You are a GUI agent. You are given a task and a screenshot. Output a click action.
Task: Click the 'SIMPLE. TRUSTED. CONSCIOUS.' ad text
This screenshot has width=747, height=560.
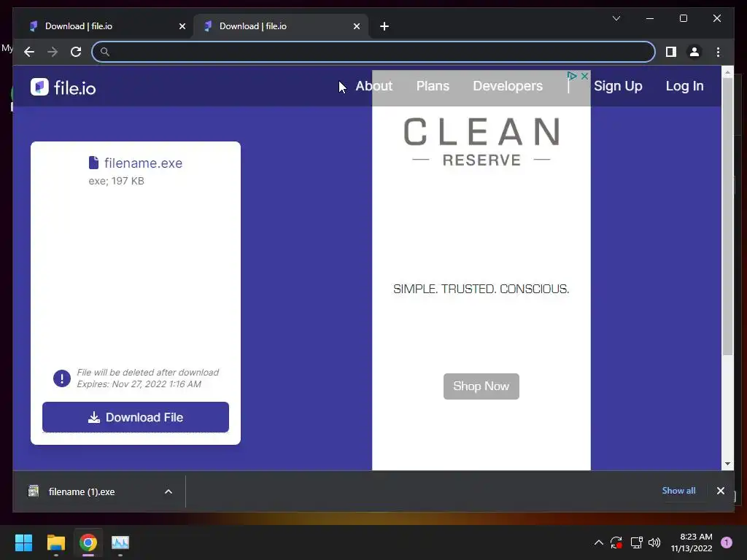tap(481, 289)
